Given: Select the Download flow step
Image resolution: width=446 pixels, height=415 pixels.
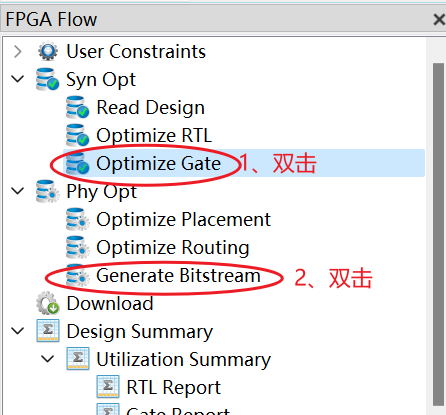Looking at the screenshot, I should (110, 304).
